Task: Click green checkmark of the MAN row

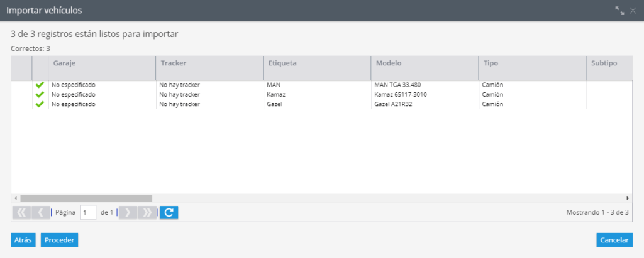Action: (x=40, y=85)
